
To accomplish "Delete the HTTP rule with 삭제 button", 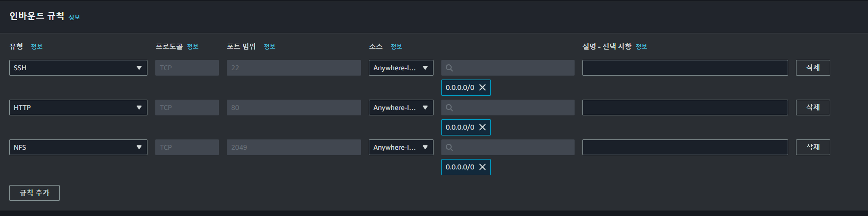I will click(813, 108).
